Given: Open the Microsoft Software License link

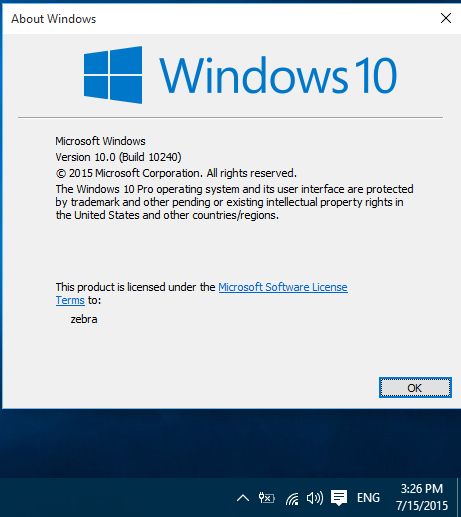Looking at the screenshot, I should click(x=283, y=287).
